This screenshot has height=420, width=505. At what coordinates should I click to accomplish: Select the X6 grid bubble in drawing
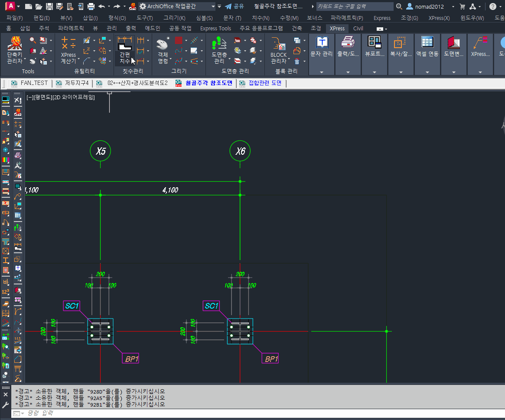point(240,151)
